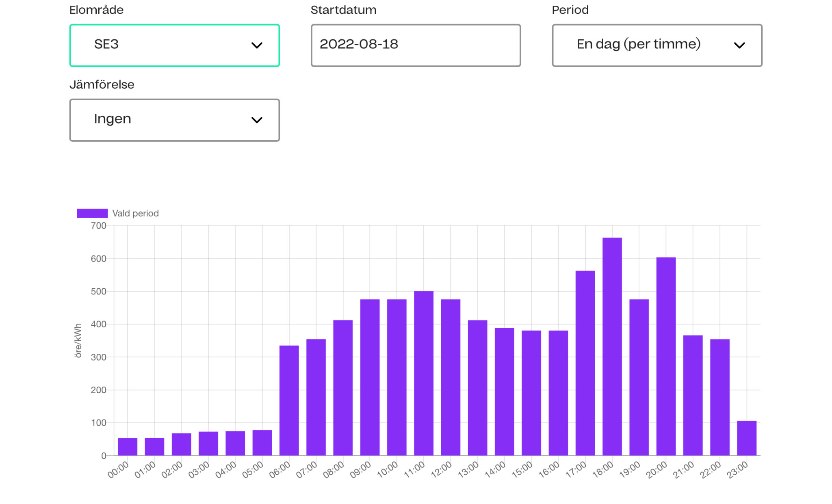The width and height of the screenshot is (832, 504).
Task: Click the 08:00 bar in chart
Action: coord(343,387)
